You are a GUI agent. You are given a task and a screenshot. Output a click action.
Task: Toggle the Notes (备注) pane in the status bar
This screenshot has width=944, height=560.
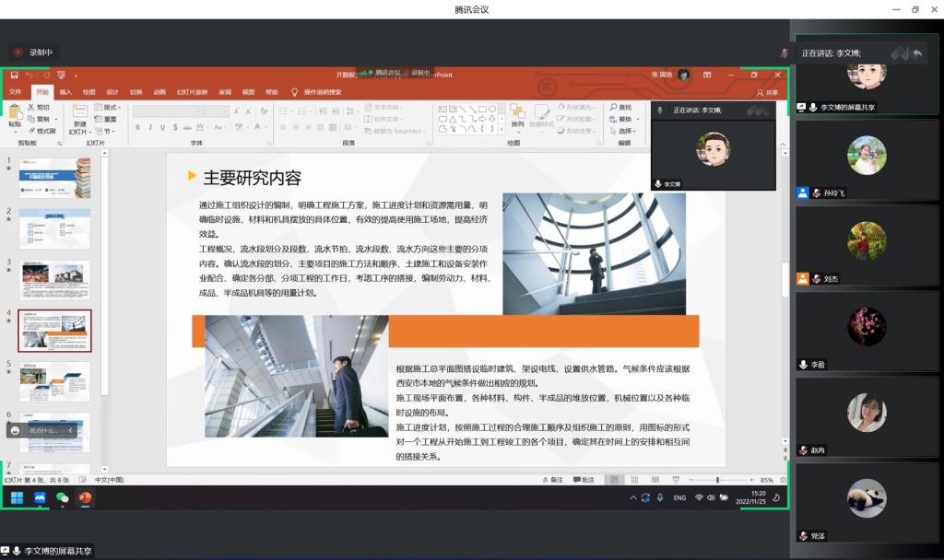552,480
